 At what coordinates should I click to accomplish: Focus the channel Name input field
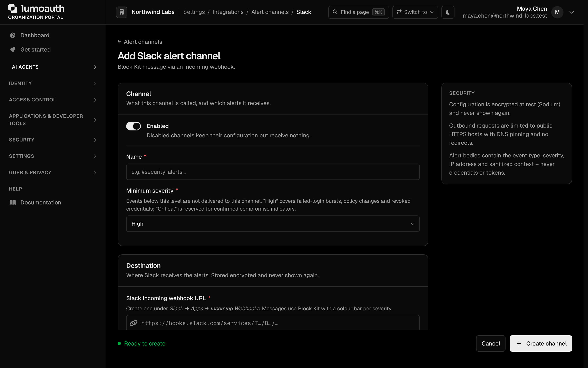click(x=273, y=172)
